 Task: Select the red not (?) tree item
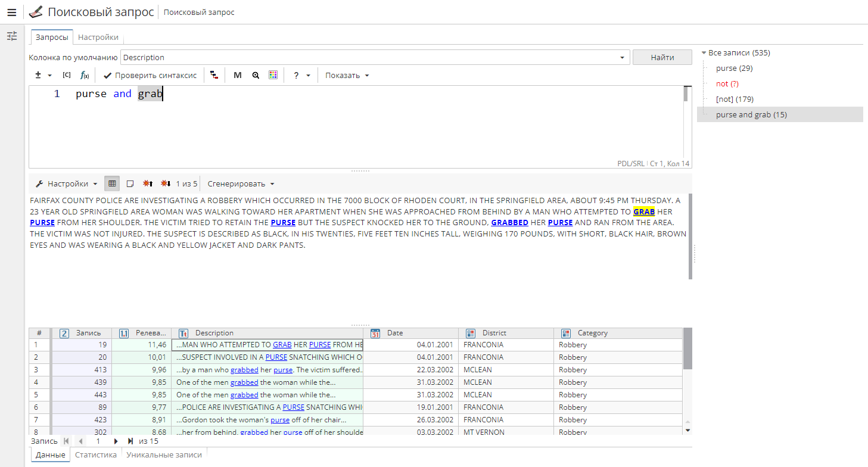(x=727, y=83)
